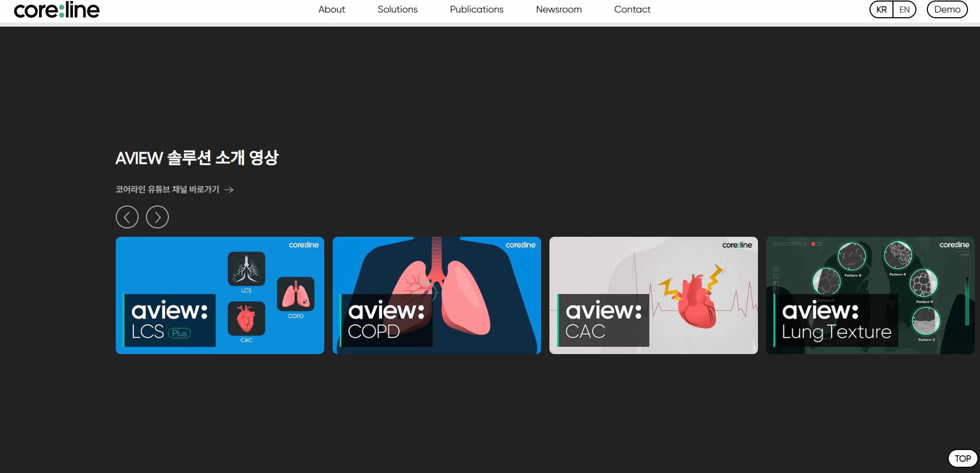The height and width of the screenshot is (473, 980).
Task: Click the AVIEW 솔루션 소개 영상 heading
Action: 197,157
